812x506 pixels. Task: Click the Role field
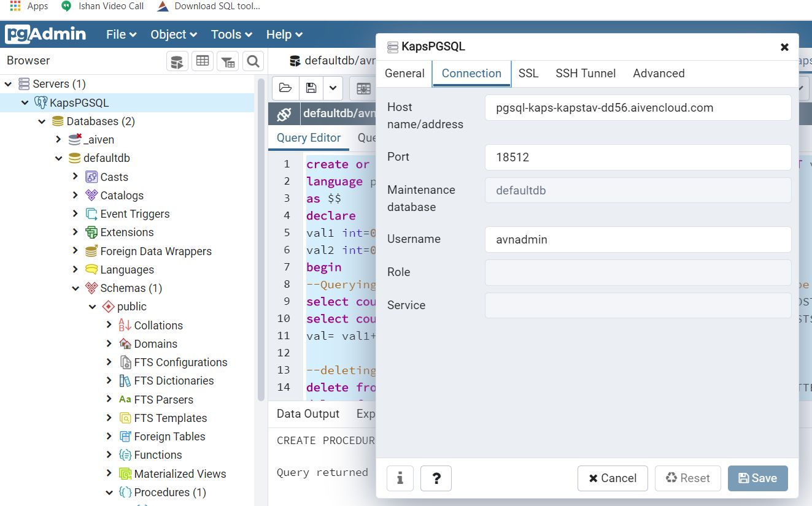[x=638, y=273]
